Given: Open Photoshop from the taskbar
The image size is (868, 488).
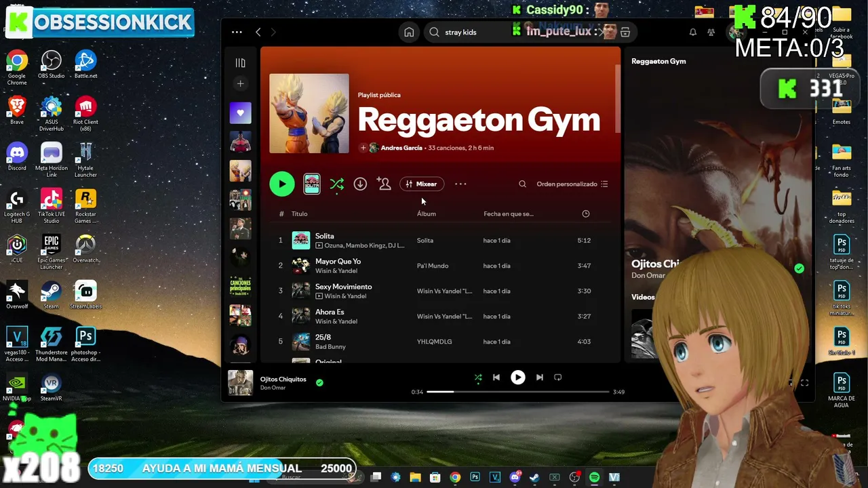Looking at the screenshot, I should coord(475,477).
